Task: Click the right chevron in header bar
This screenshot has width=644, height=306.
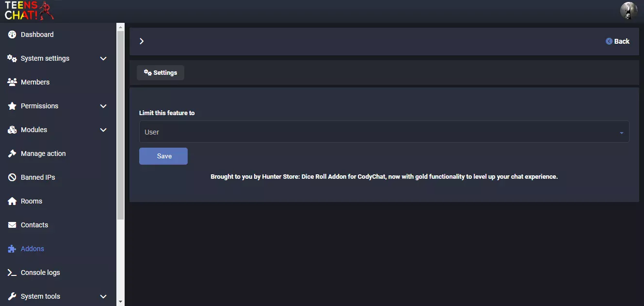Action: coord(142,41)
